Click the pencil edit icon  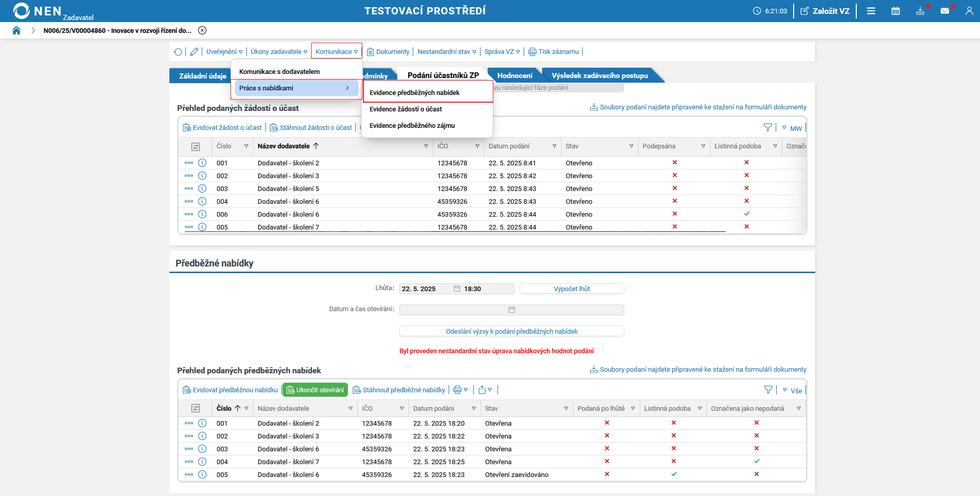pyautogui.click(x=194, y=52)
